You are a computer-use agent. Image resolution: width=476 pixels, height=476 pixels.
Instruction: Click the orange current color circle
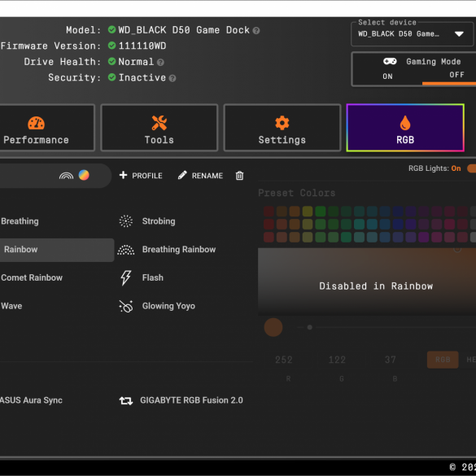pyautogui.click(x=273, y=327)
